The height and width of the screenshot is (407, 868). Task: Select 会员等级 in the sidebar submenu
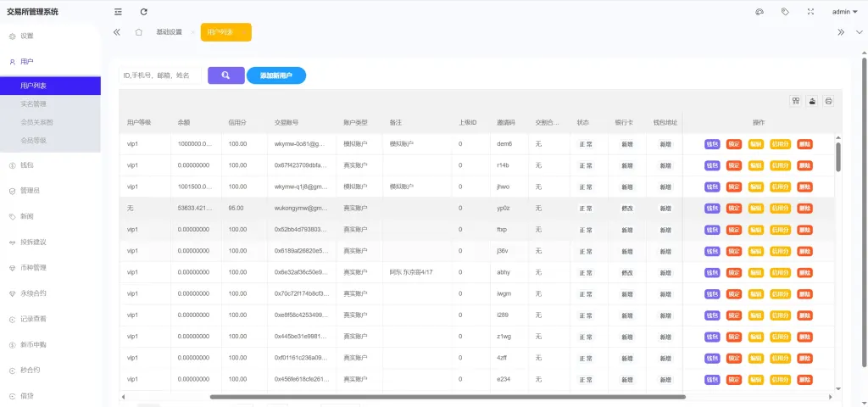click(x=50, y=141)
